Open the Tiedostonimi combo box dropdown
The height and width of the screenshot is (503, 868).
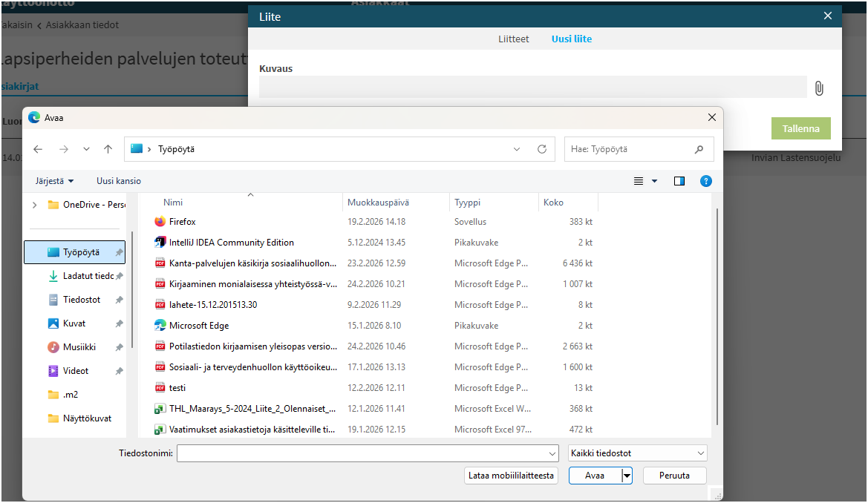552,454
